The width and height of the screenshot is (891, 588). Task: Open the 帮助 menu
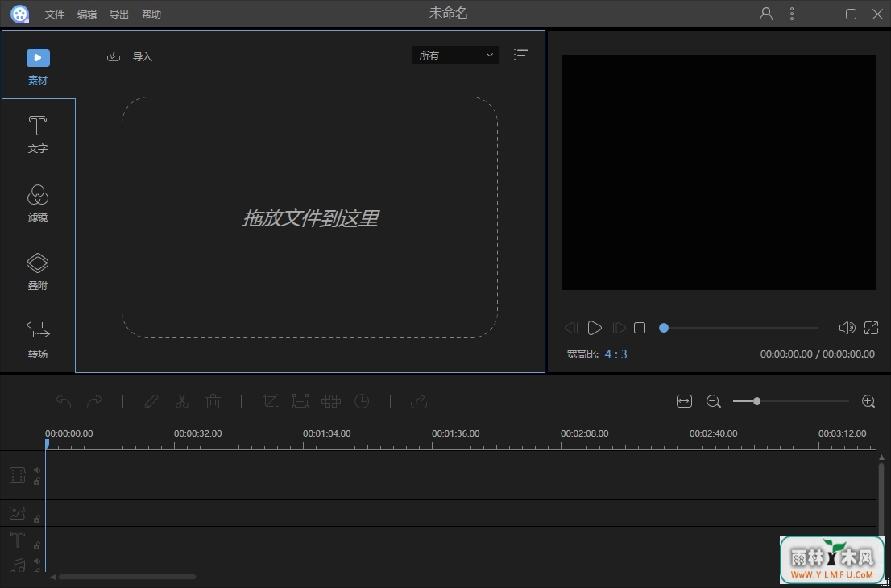coord(151,14)
